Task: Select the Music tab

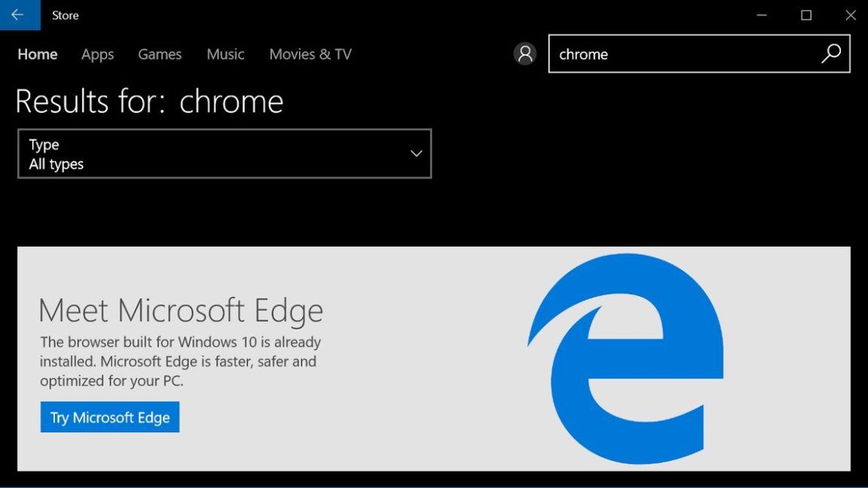Action: click(225, 54)
